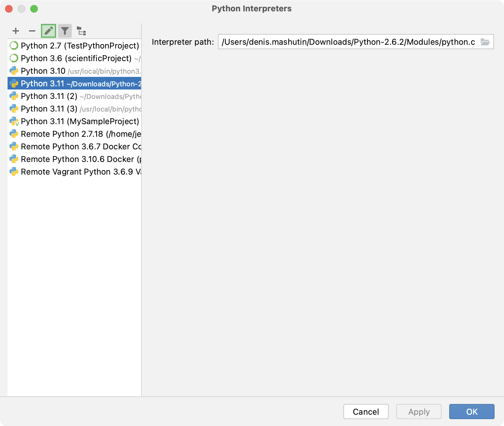Select Remote Vagrant Python 3.6.9 interpreter
This screenshot has width=504, height=426.
point(72,172)
